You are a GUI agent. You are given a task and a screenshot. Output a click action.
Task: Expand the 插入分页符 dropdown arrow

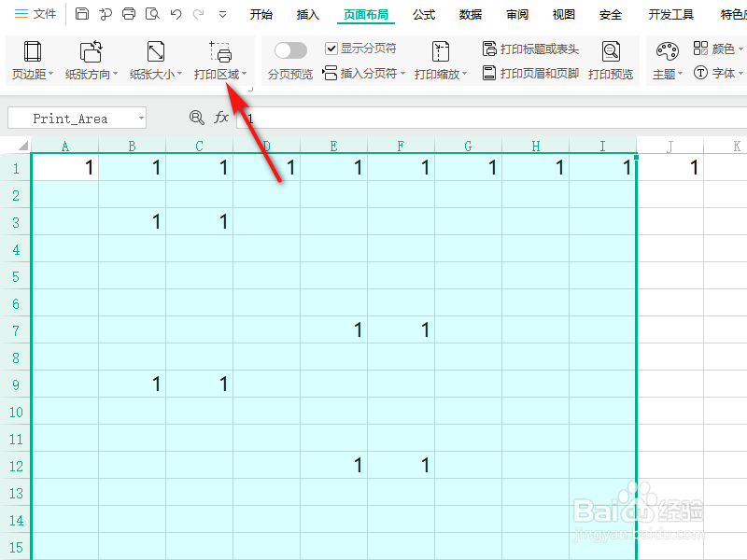point(403,74)
